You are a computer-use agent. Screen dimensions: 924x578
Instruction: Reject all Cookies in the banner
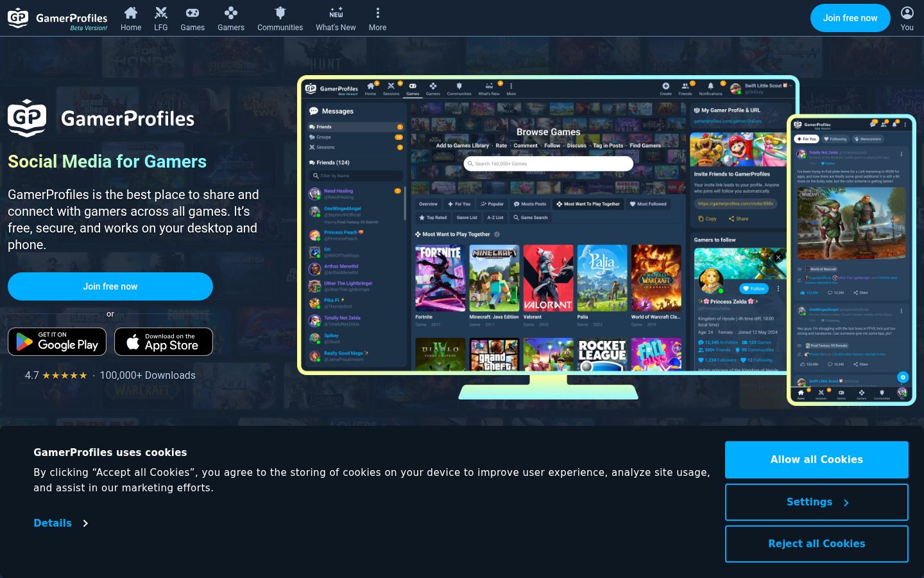tap(817, 544)
